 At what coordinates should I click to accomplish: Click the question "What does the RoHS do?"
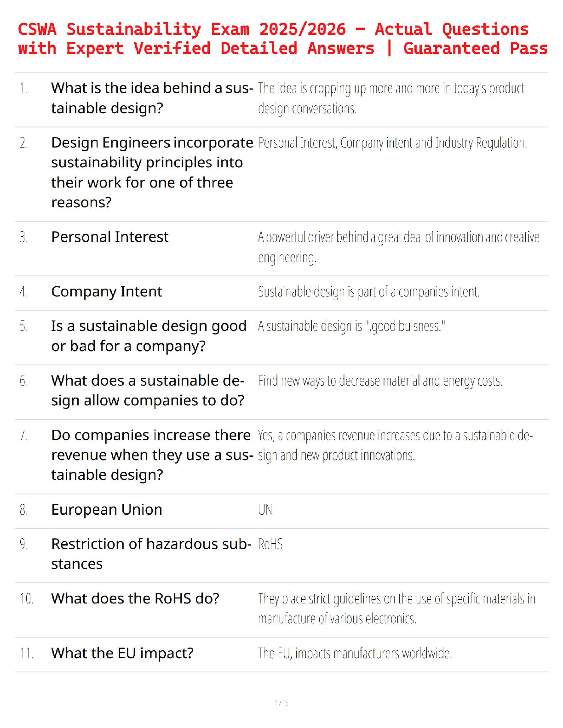135,598
